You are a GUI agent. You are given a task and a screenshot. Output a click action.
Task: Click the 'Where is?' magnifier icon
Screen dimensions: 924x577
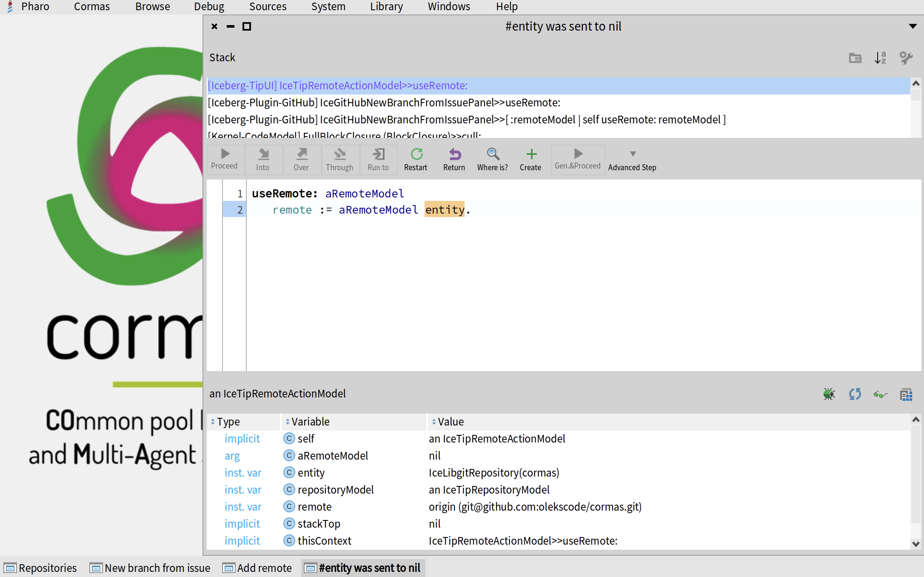click(x=493, y=154)
